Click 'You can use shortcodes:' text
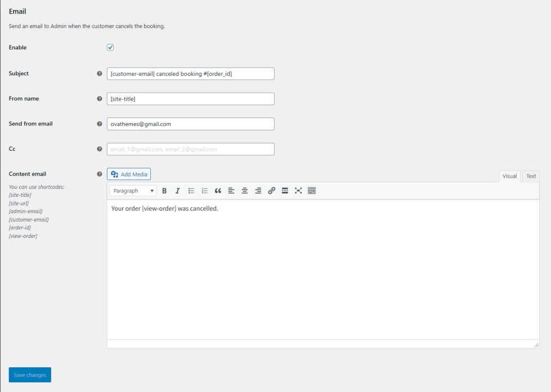The image size is (551, 392). click(37, 187)
